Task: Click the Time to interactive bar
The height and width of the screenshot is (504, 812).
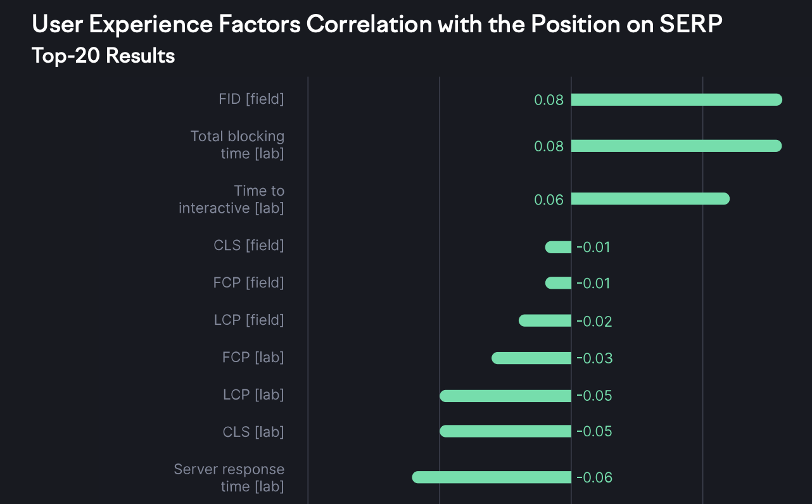Action: [650, 199]
